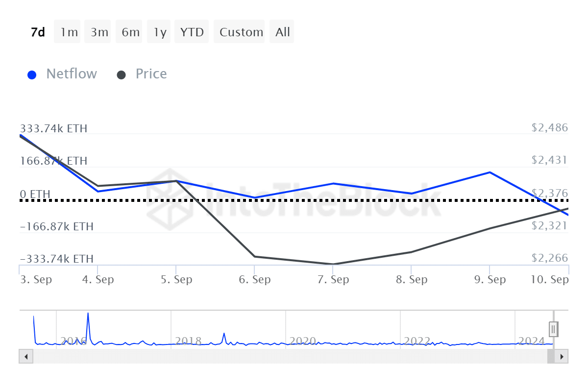Click the 3. Sep axis label

[36, 280]
